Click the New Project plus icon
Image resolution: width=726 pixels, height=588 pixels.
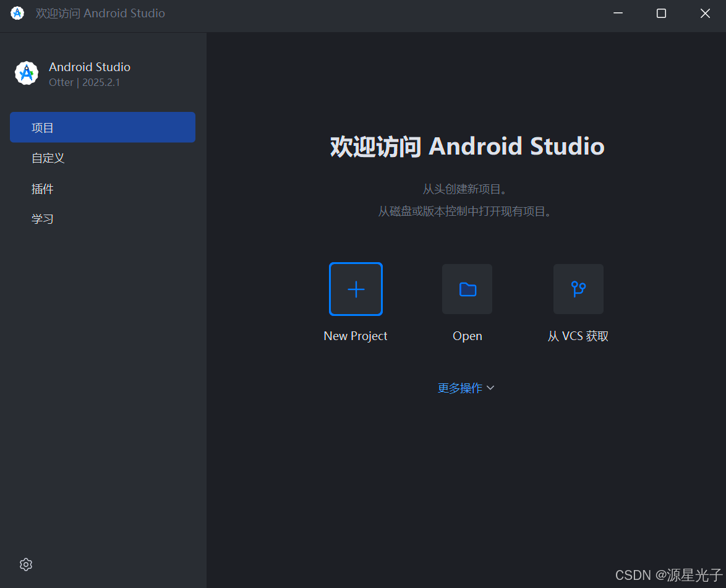(356, 289)
